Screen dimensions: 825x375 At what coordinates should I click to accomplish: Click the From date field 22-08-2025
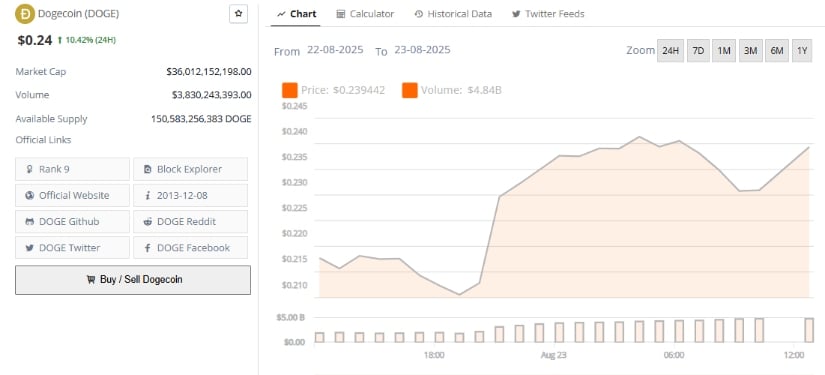coord(335,50)
